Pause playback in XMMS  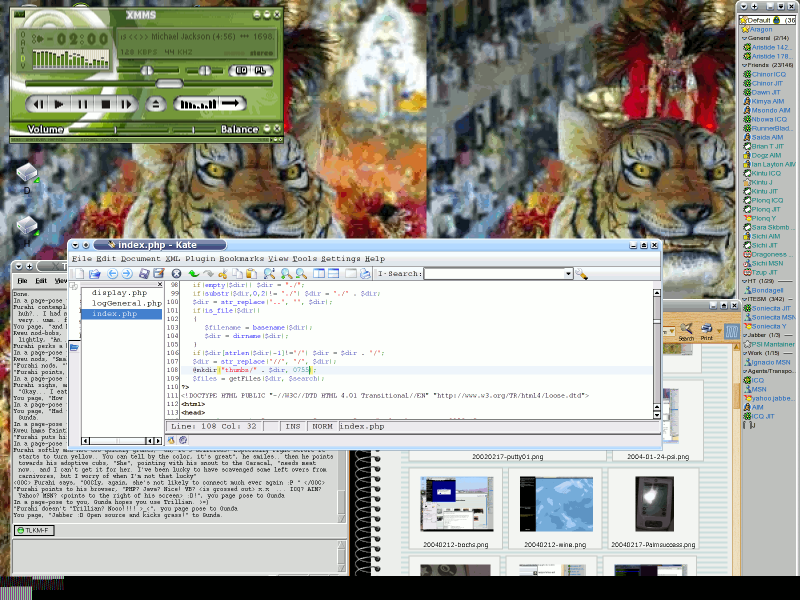click(x=81, y=103)
